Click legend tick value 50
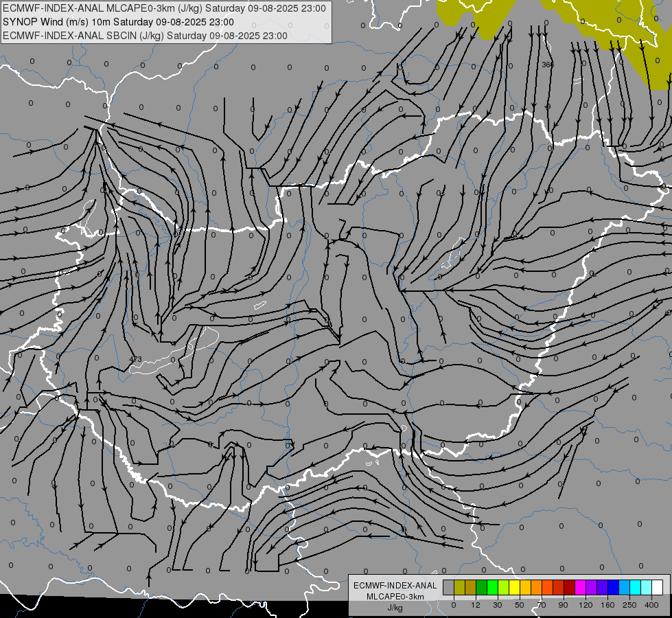 [x=520, y=605]
